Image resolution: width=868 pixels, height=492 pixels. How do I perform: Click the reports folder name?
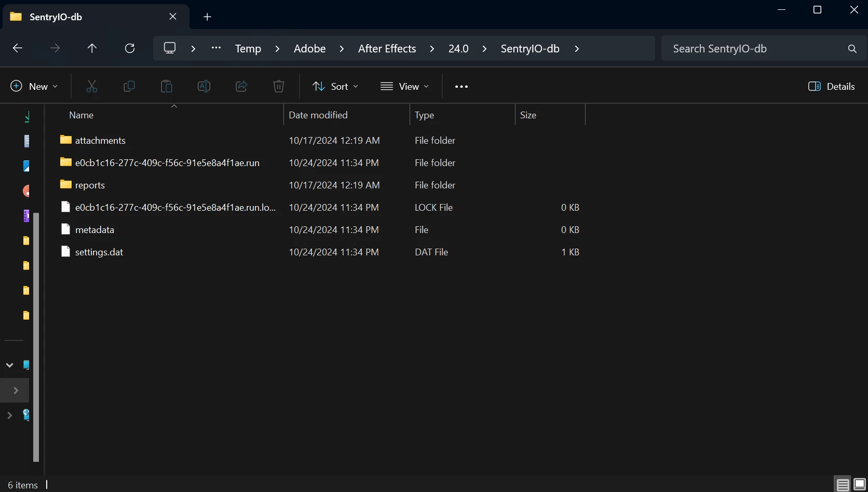pos(90,185)
